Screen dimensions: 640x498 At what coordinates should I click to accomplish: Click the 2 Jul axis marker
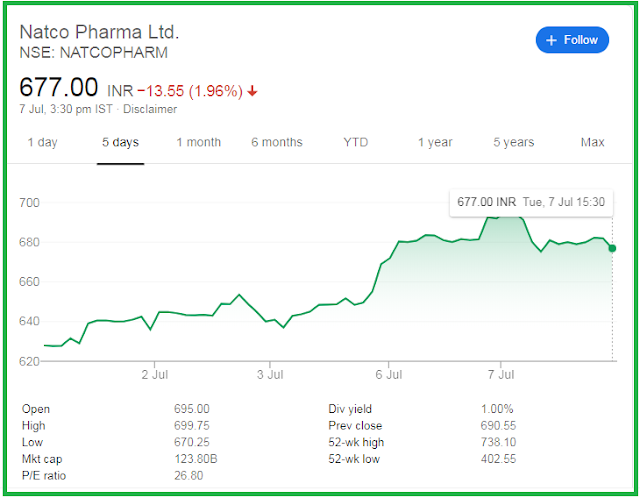tap(155, 375)
